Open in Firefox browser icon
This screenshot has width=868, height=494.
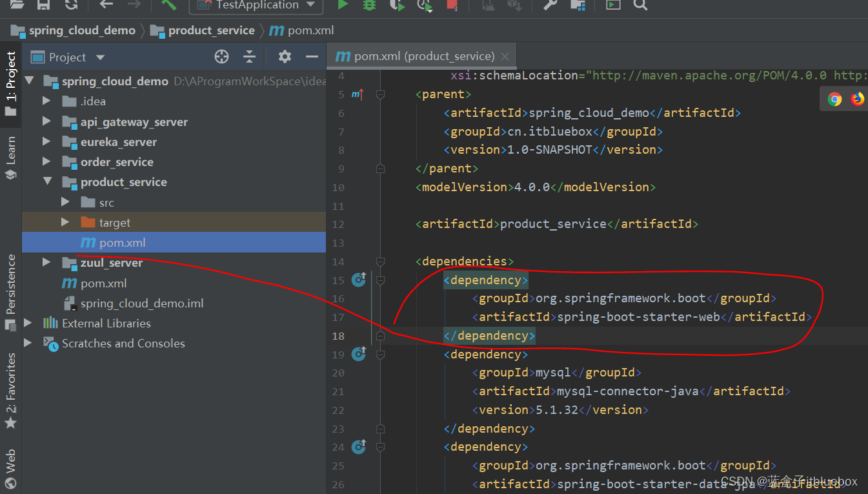pyautogui.click(x=857, y=99)
